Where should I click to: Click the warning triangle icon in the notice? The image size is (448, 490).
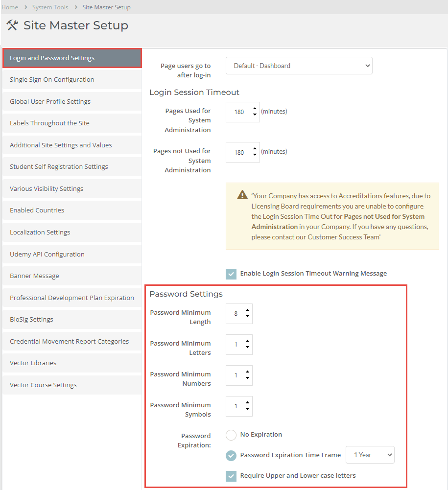point(242,195)
